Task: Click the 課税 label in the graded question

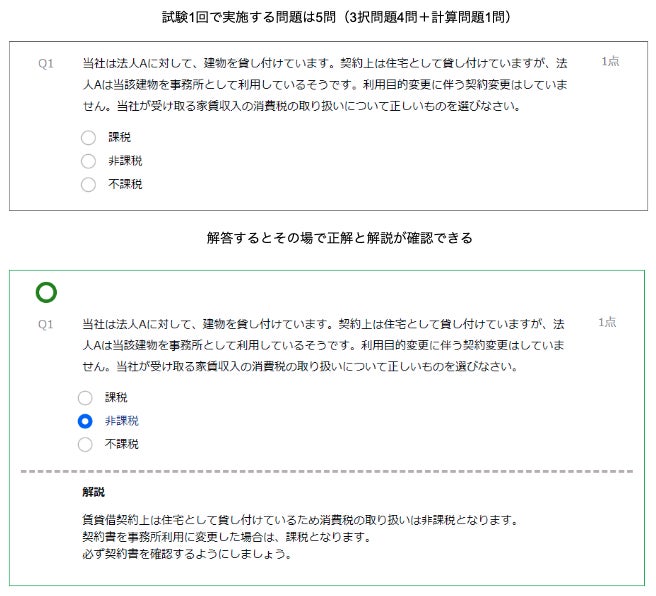Action: pos(116,397)
